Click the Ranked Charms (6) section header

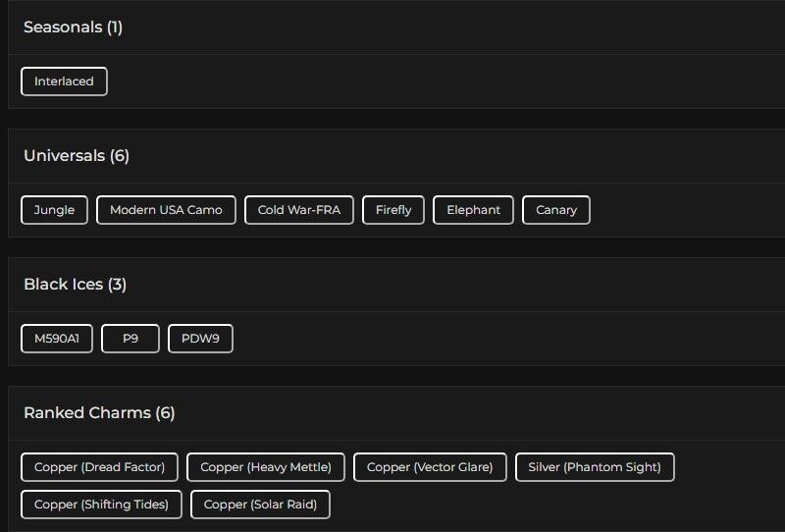point(99,413)
